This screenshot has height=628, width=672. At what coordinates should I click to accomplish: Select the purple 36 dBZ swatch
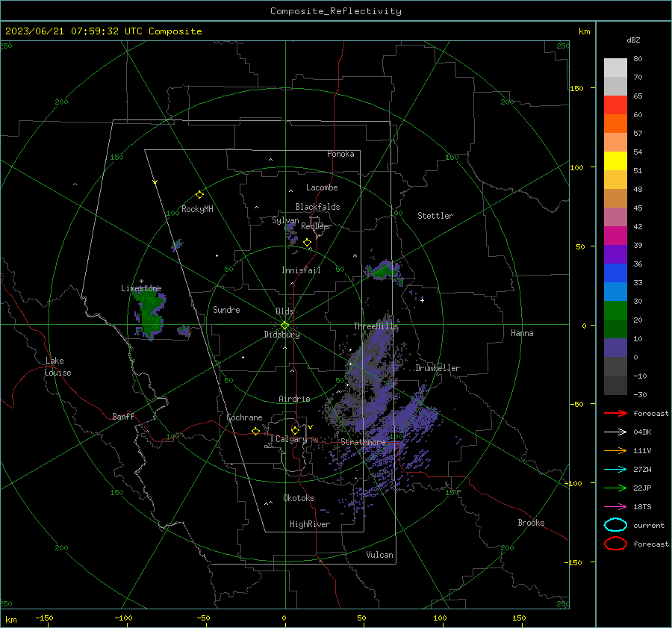pos(615,254)
